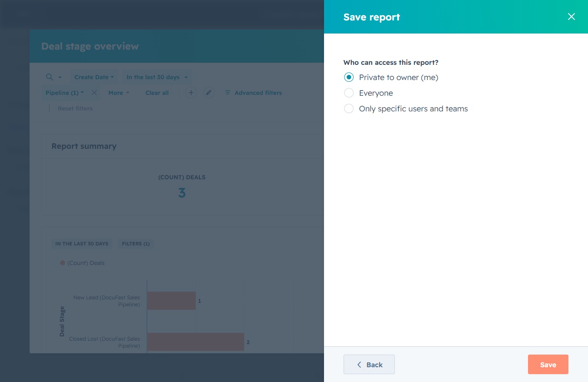Click the Who can access this report heading
The width and height of the screenshot is (588, 382).
pos(391,63)
